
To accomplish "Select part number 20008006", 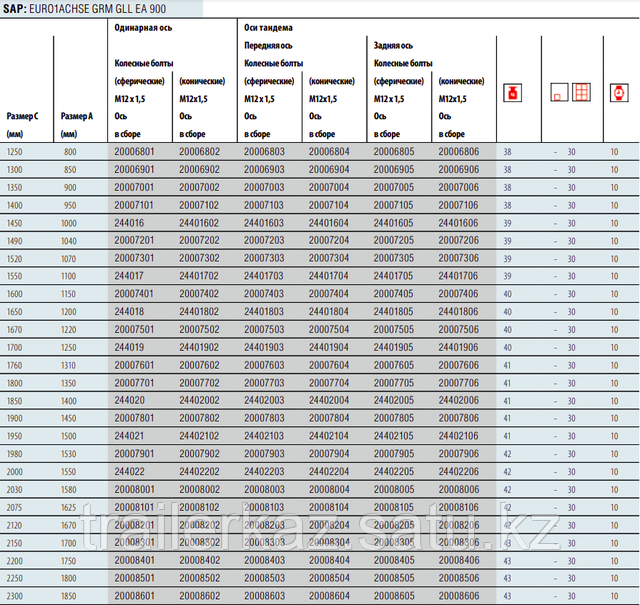I will click(458, 489).
